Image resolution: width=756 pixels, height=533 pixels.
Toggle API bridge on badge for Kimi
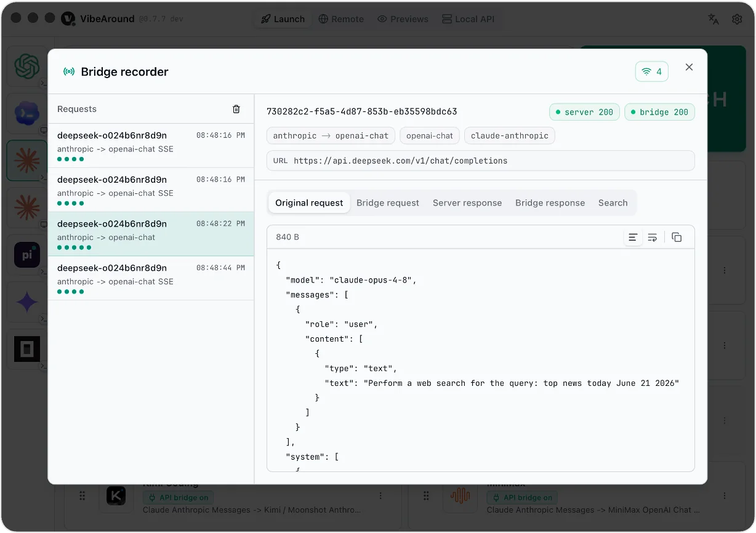click(178, 497)
